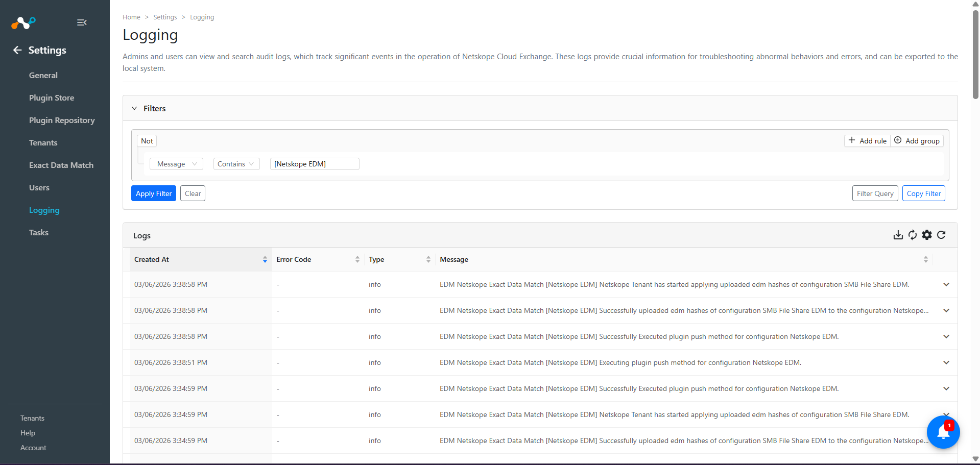980x465 pixels.
Task: Click the auto-refresh circular arrows icon
Action: point(913,235)
